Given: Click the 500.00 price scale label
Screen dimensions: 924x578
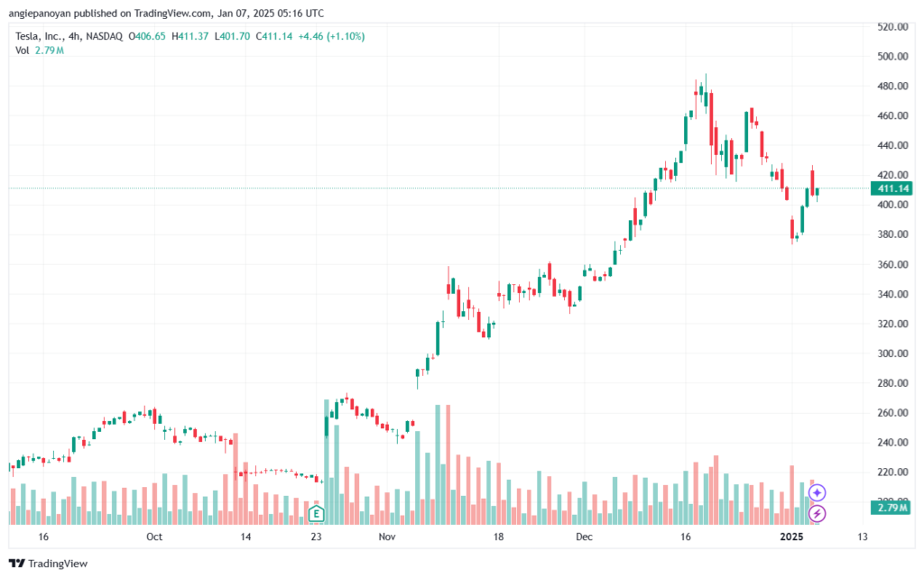Looking at the screenshot, I should click(x=892, y=57).
